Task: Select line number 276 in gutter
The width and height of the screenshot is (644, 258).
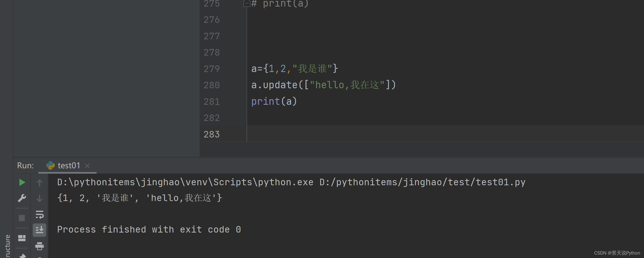Action: pos(212,20)
